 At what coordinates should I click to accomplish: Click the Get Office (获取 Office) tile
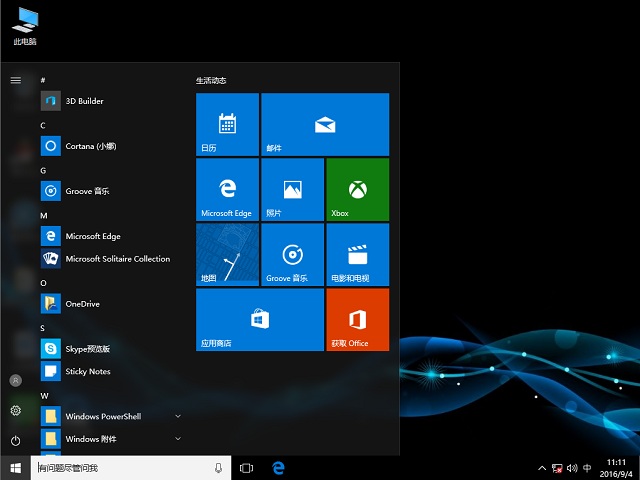357,319
